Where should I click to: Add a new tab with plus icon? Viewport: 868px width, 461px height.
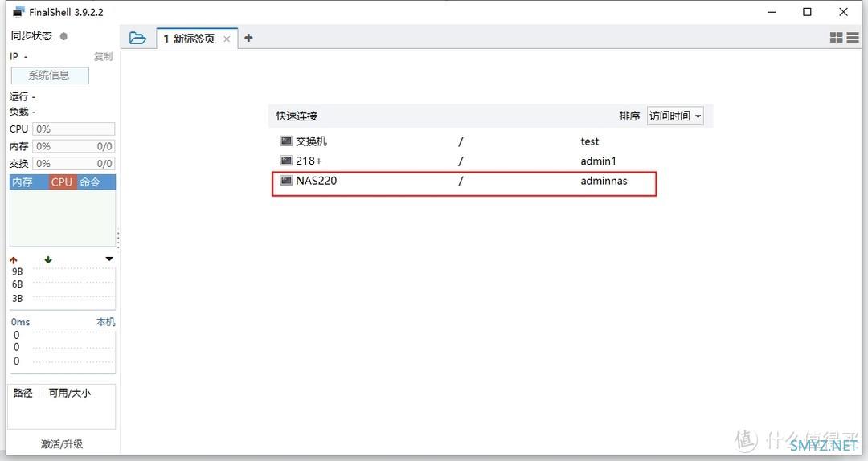tap(248, 38)
